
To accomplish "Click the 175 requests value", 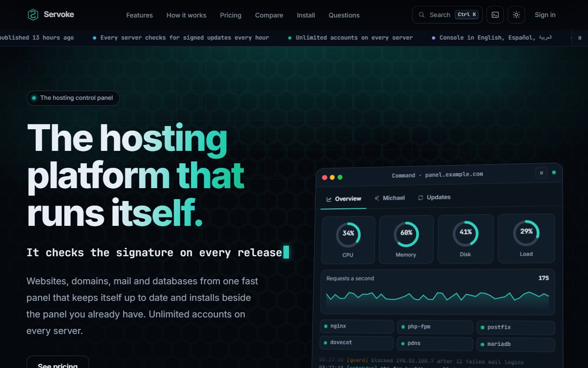I will tap(543, 278).
